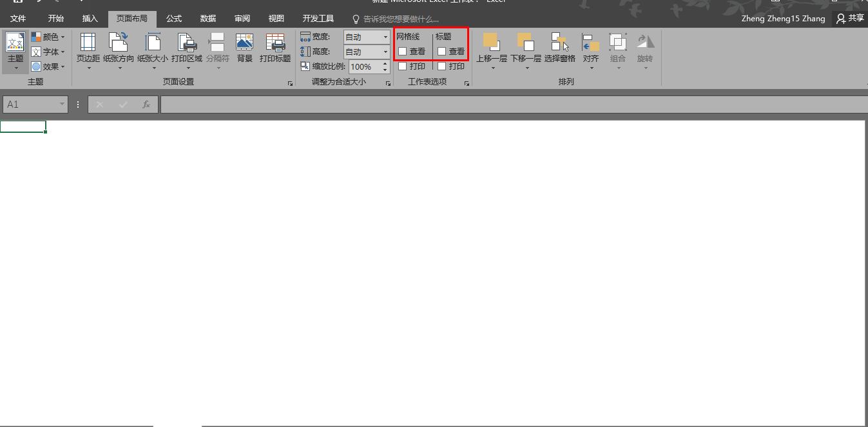The height and width of the screenshot is (427, 868).
Task: Click the 选择窗格 (Selection Pane) icon
Action: coord(559,43)
